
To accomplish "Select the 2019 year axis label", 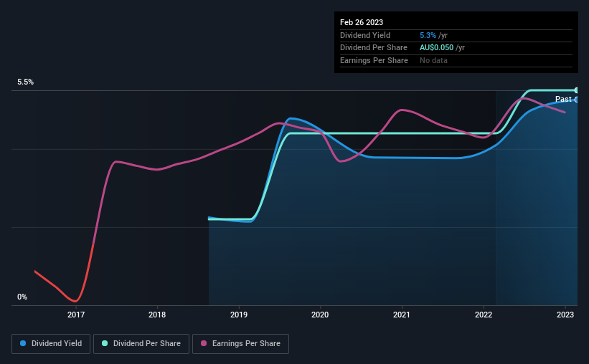I will tap(239, 315).
